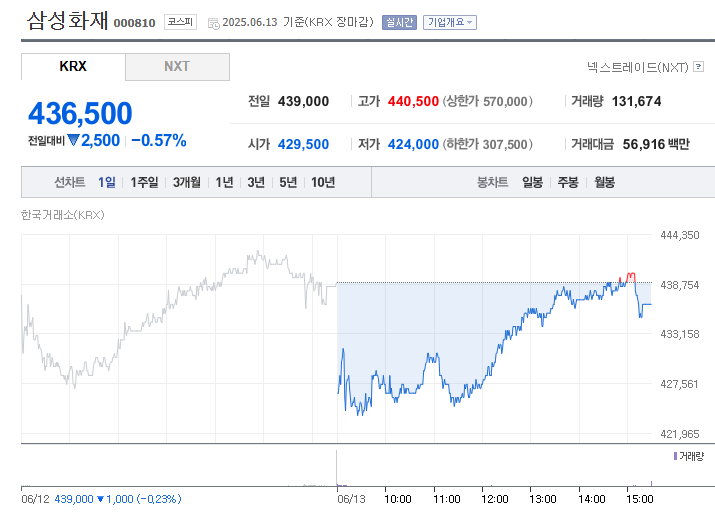
Task: Open the 넥스트레이드(NXT) help icon
Action: [698, 67]
